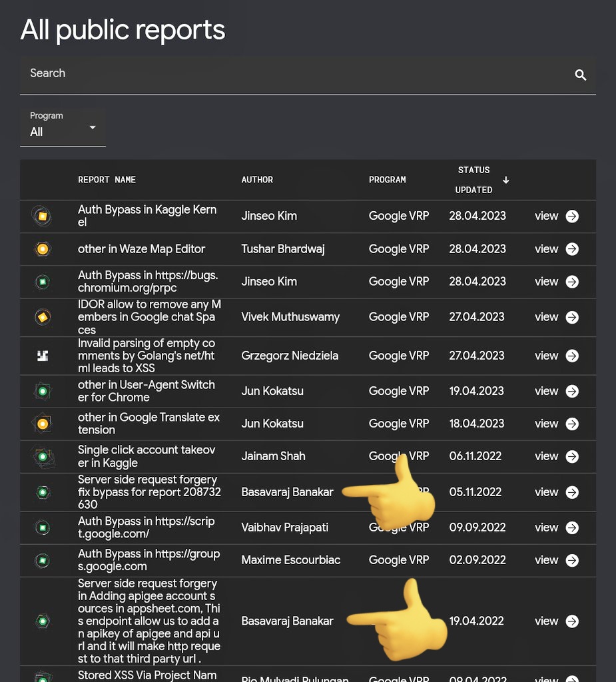Click the Author column header
The width and height of the screenshot is (616, 682).
coord(257,180)
